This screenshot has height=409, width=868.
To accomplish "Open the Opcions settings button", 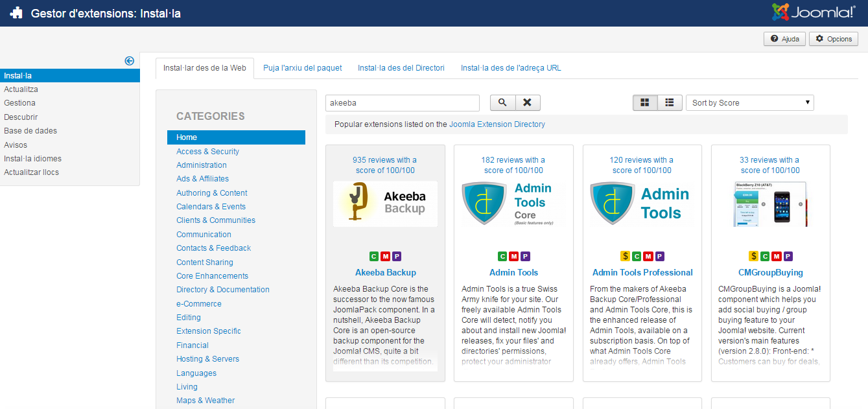I will coord(833,39).
